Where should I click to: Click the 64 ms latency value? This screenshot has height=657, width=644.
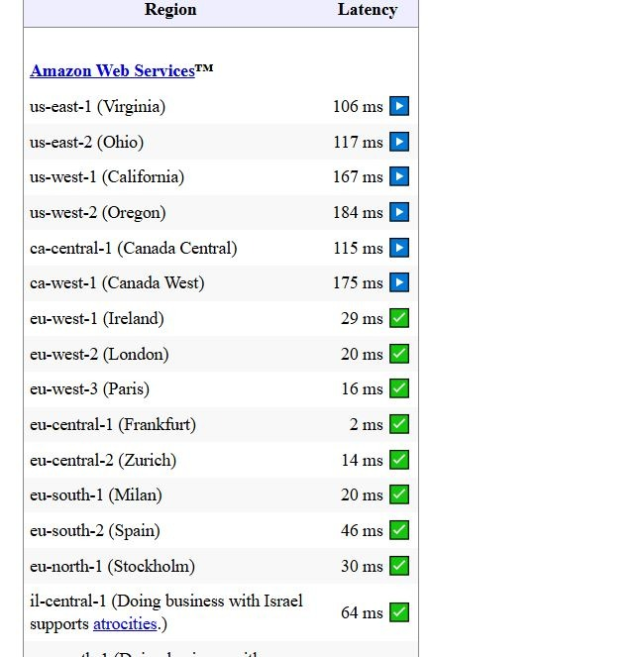[362, 613]
